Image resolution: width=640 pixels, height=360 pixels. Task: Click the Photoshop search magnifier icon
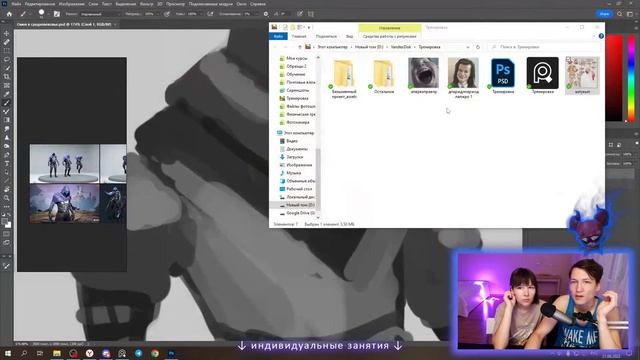point(620,14)
